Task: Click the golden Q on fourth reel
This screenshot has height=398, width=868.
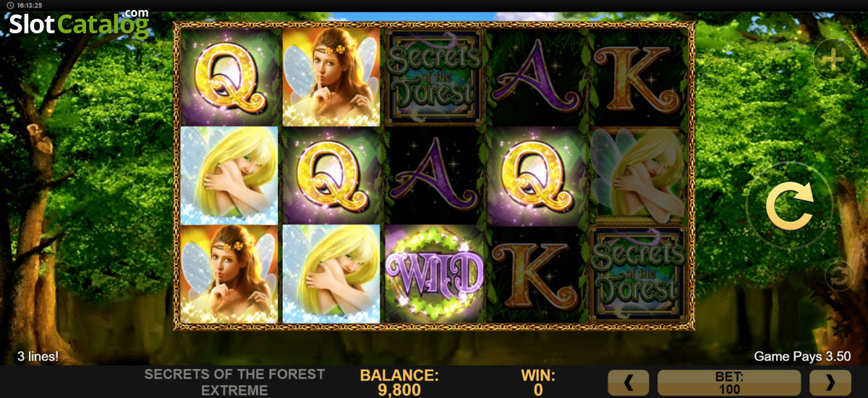Action: (537, 175)
